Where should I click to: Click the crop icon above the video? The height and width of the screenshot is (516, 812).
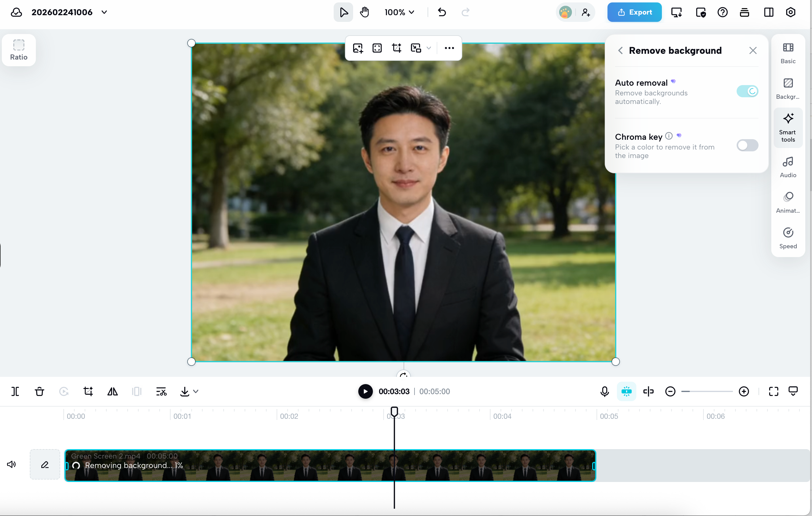tap(397, 48)
